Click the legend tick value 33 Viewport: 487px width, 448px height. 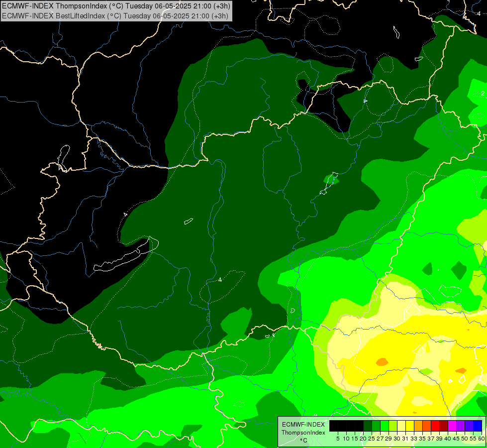click(x=414, y=439)
